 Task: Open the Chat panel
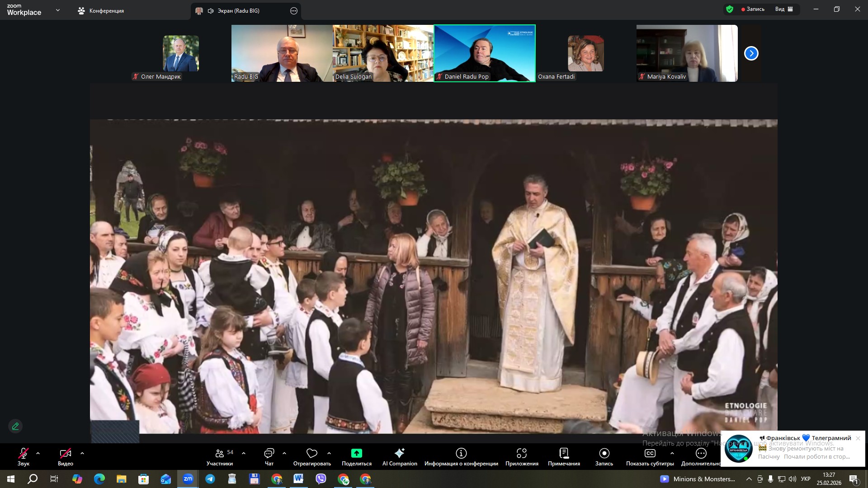[269, 453]
